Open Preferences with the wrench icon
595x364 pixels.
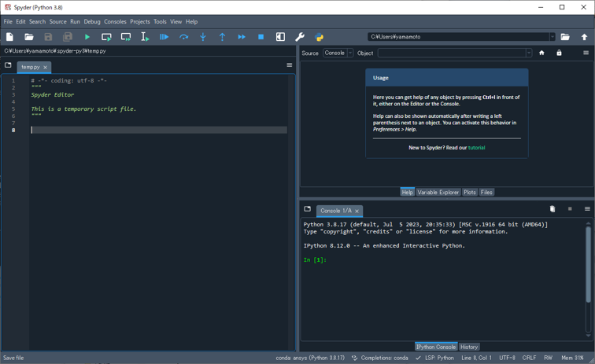pyautogui.click(x=300, y=37)
